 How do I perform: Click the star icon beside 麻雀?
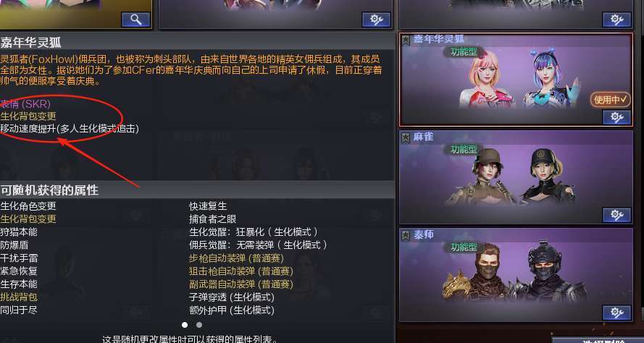click(x=406, y=137)
